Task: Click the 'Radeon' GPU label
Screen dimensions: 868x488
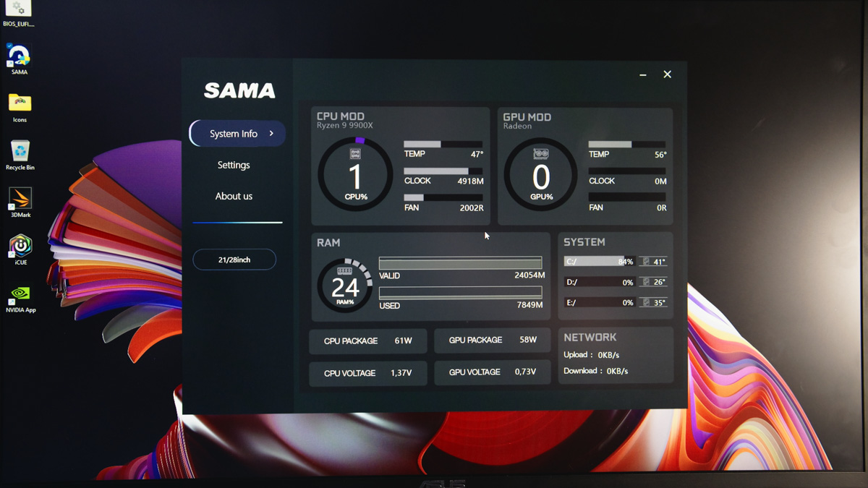Action: pyautogui.click(x=518, y=127)
